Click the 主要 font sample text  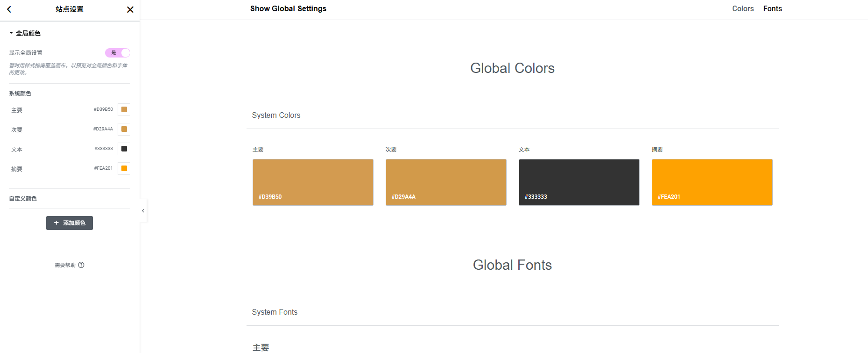point(261,348)
